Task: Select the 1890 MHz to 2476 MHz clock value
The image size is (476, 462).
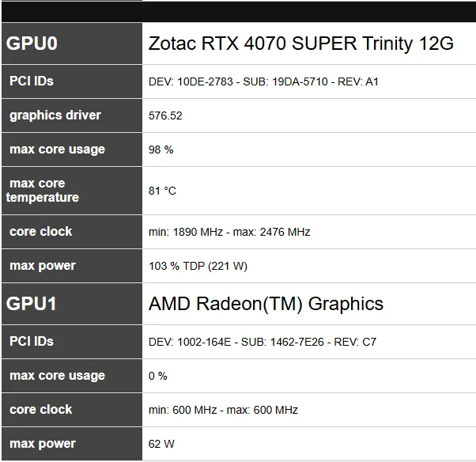Action: (x=229, y=232)
